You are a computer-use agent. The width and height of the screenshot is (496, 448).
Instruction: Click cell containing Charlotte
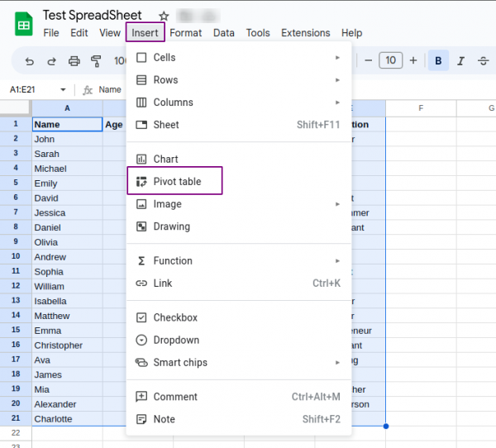pyautogui.click(x=68, y=418)
